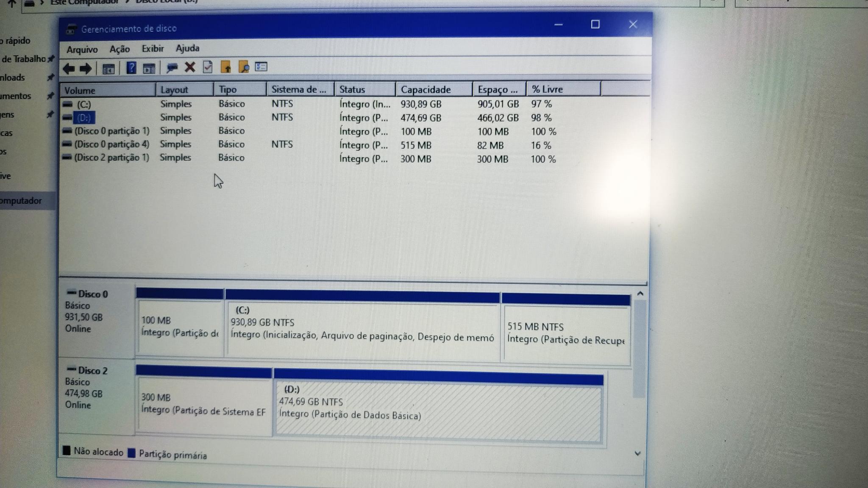Screen dimensions: 868x488
Task: Sort by the Layout column header
Action: [185, 90]
